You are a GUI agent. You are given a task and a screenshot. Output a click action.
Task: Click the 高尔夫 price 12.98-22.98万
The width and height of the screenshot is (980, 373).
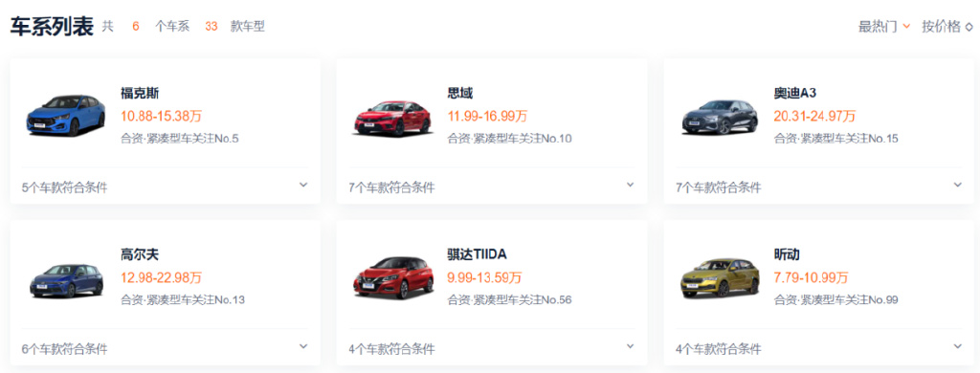pyautogui.click(x=161, y=277)
